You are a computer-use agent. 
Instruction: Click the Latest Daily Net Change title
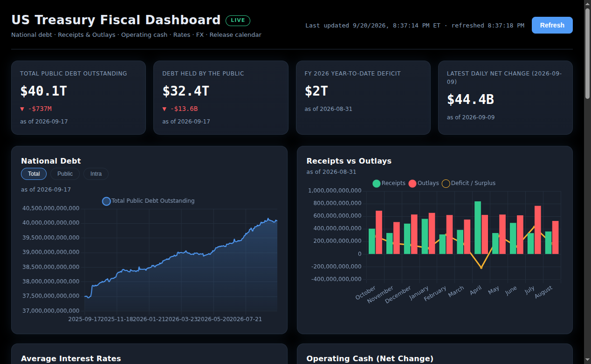coord(504,77)
